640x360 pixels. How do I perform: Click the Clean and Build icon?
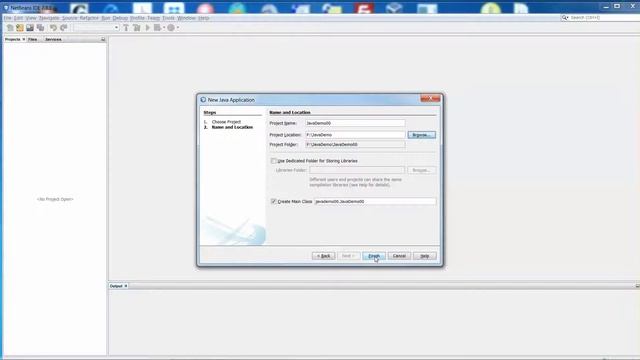pyautogui.click(x=137, y=28)
